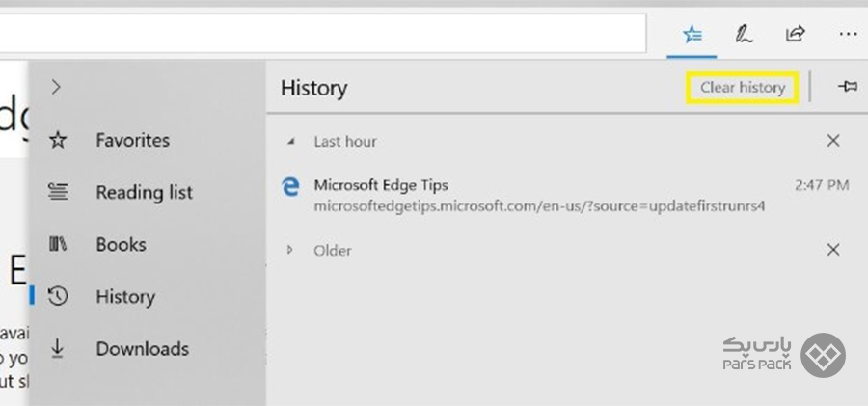868x406 pixels.
Task: Click the Reading list lines icon
Action: (x=58, y=192)
